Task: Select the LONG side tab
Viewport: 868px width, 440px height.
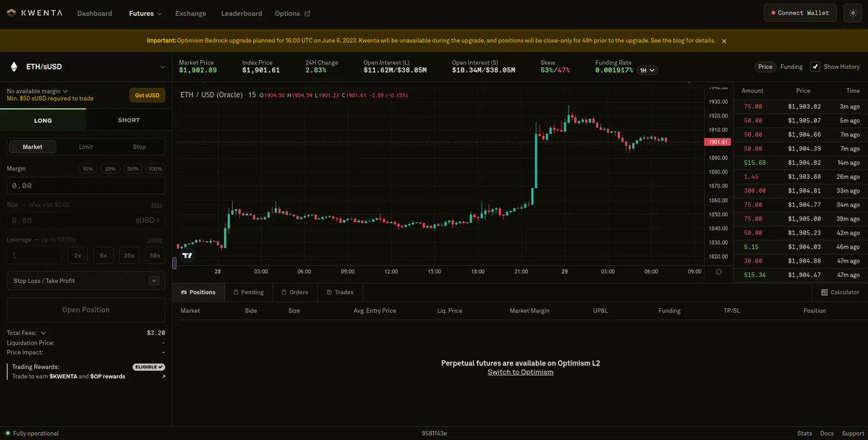Action: [x=43, y=120]
